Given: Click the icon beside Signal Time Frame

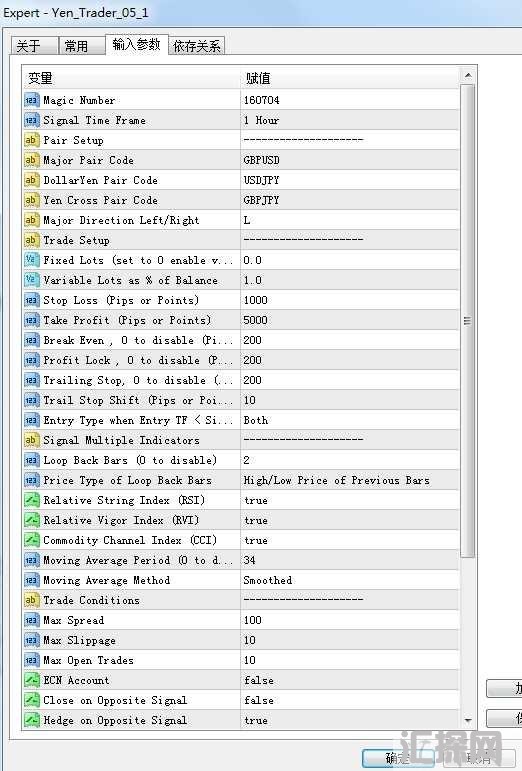Looking at the screenshot, I should point(31,120).
